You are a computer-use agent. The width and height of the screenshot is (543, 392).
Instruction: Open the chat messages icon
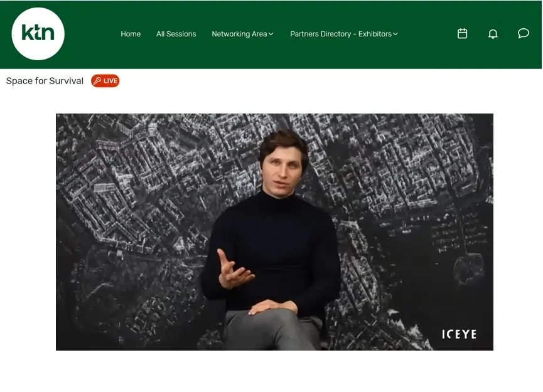[x=524, y=34]
